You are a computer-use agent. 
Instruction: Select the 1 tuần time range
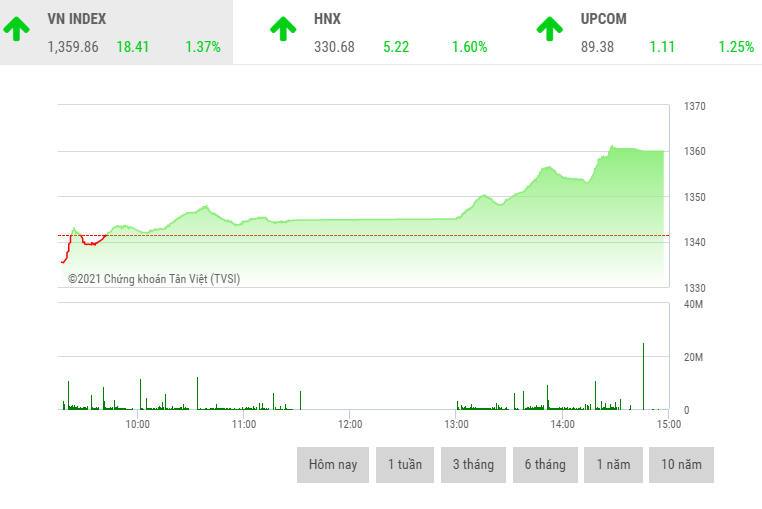coord(405,465)
